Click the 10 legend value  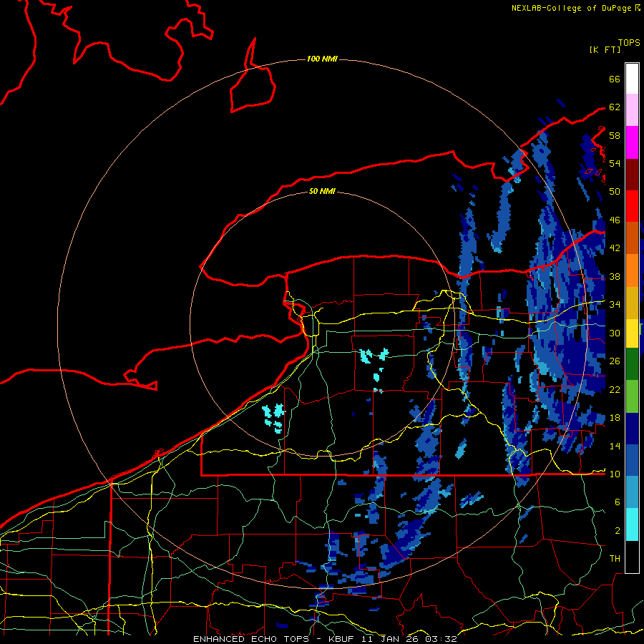pyautogui.click(x=615, y=474)
